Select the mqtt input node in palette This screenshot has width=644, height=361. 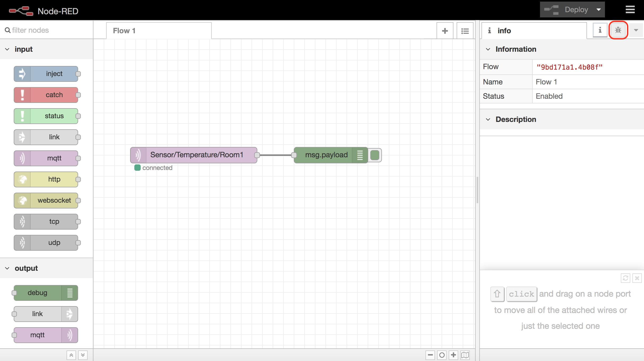point(46,158)
